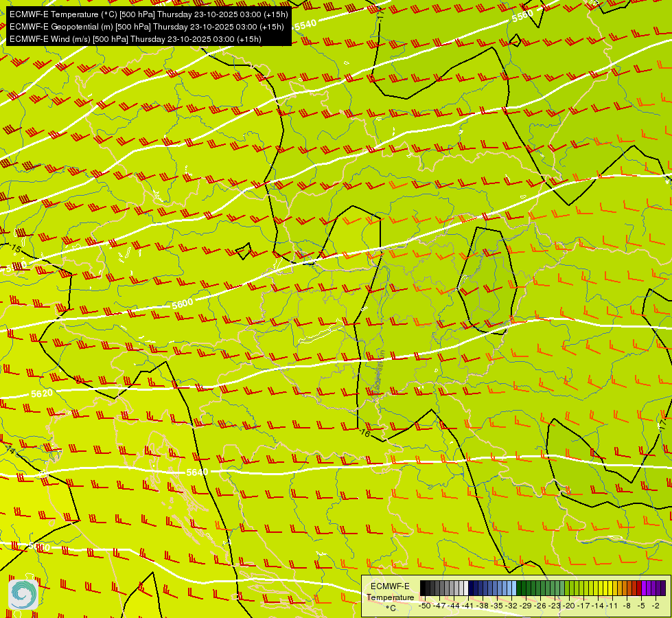Pick the dark purple swatch right of -2
The image size is (672, 618).
tap(664, 588)
